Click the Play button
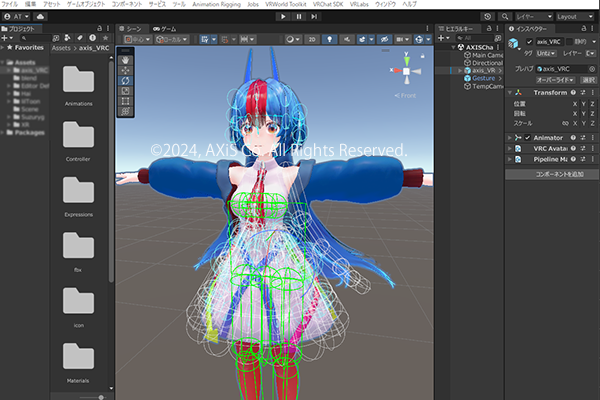The image size is (600, 400). tap(286, 17)
